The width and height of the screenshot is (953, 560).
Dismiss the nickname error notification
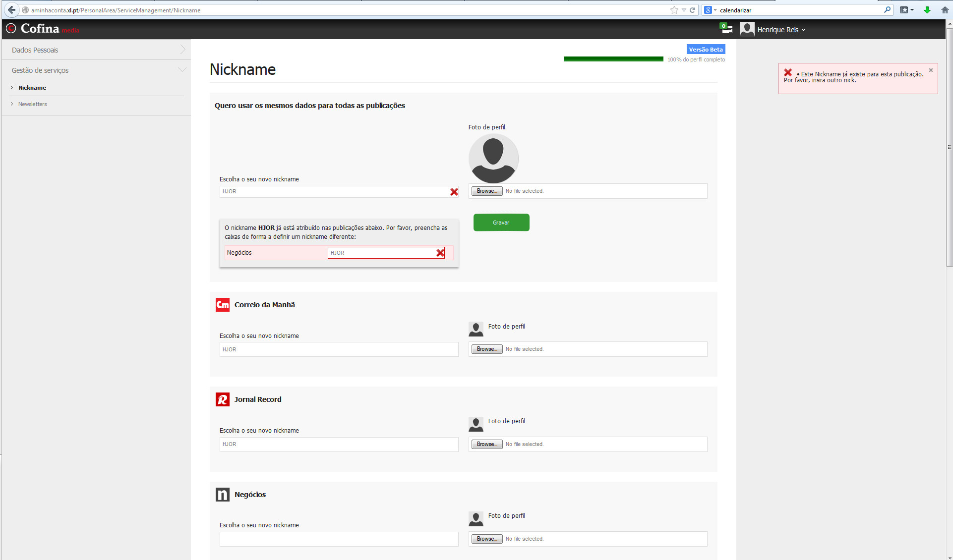(x=931, y=70)
